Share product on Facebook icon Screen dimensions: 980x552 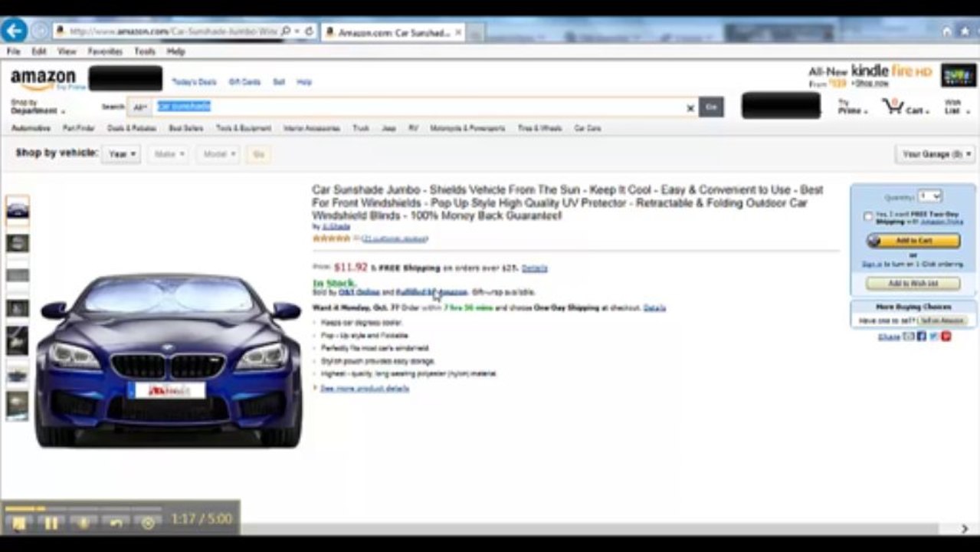pyautogui.click(x=922, y=337)
